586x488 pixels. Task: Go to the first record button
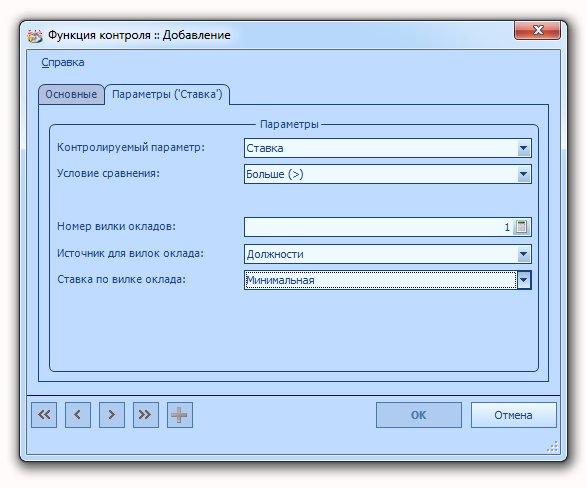coord(44,415)
